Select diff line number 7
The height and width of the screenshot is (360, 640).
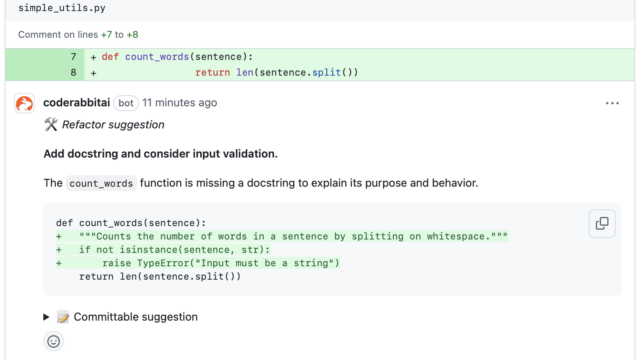[x=73, y=57]
